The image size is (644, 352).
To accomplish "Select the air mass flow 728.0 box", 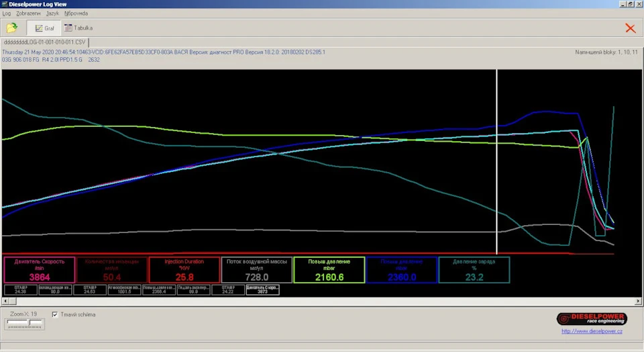I will tap(257, 270).
